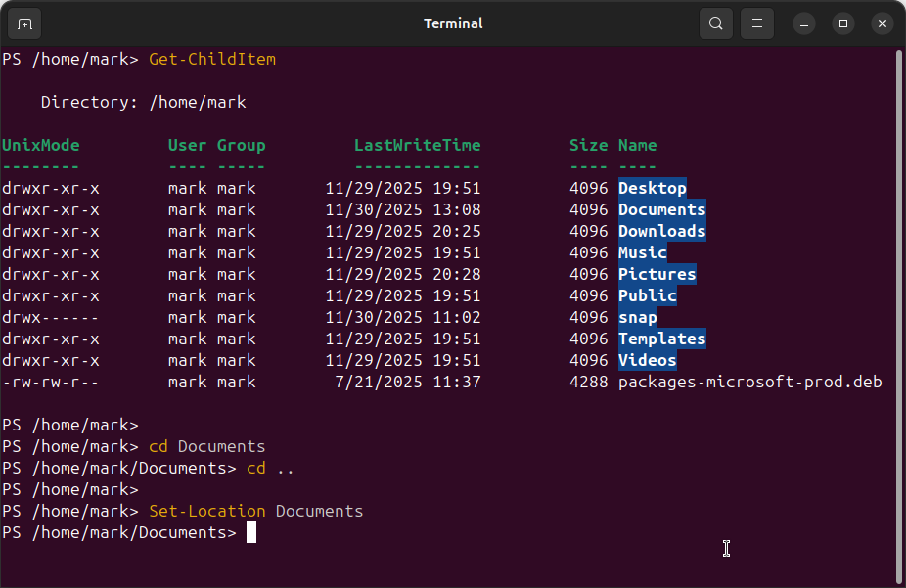Select the Desktop folder name

click(652, 188)
